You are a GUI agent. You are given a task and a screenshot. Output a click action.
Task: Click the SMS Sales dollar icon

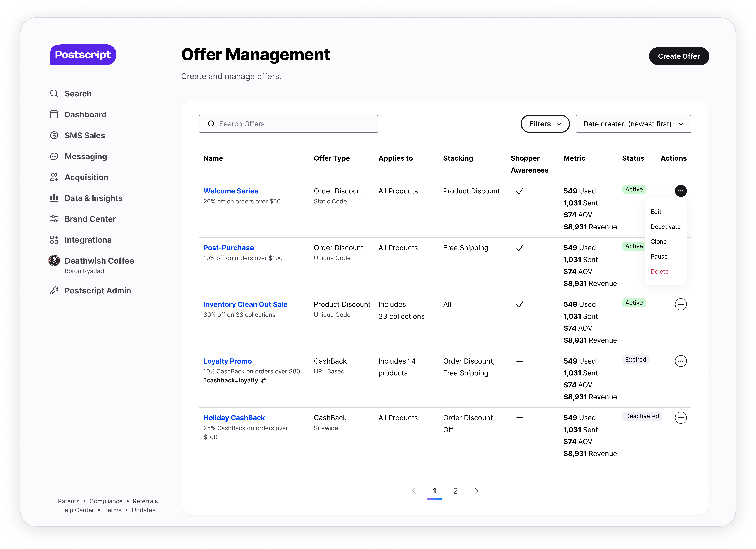tap(54, 135)
